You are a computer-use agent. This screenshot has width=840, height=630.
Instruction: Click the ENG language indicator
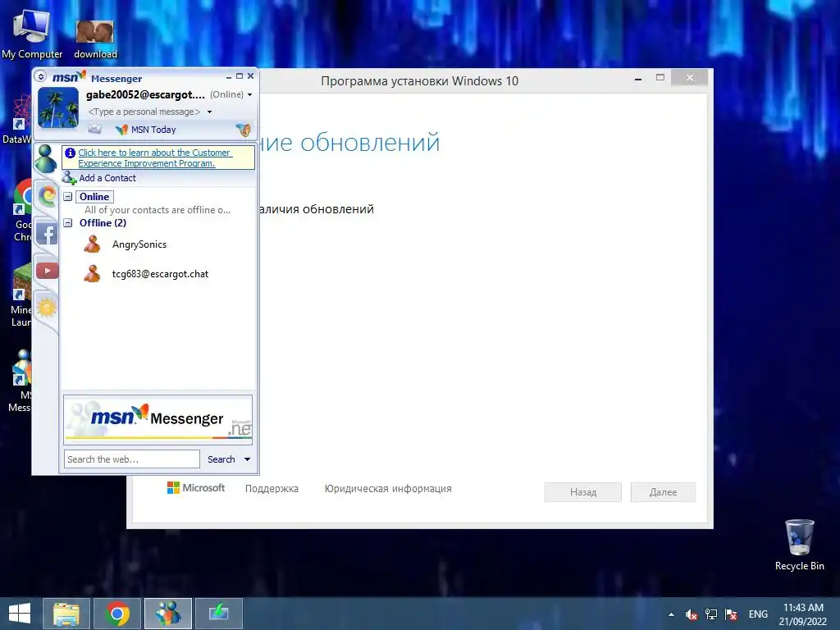758,614
